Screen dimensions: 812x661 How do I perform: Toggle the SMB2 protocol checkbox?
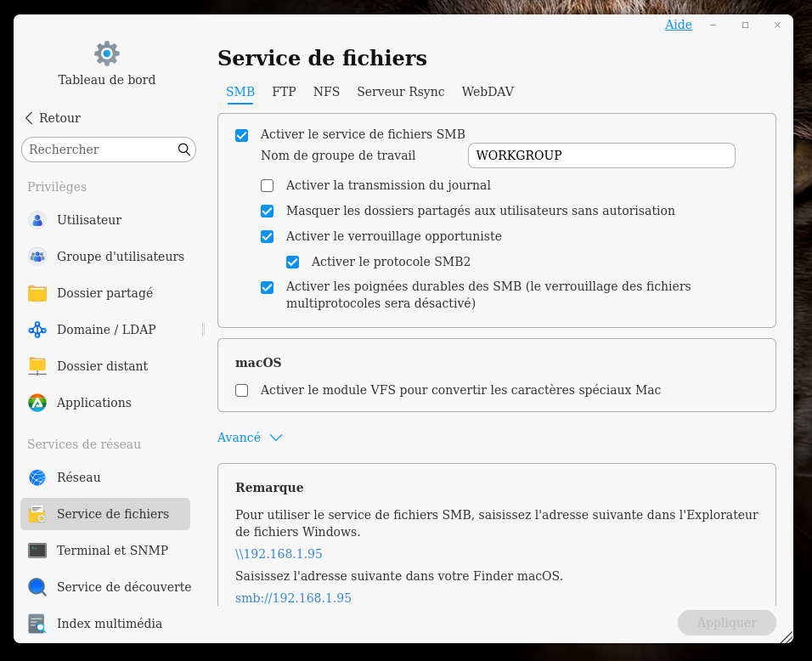pos(293,262)
